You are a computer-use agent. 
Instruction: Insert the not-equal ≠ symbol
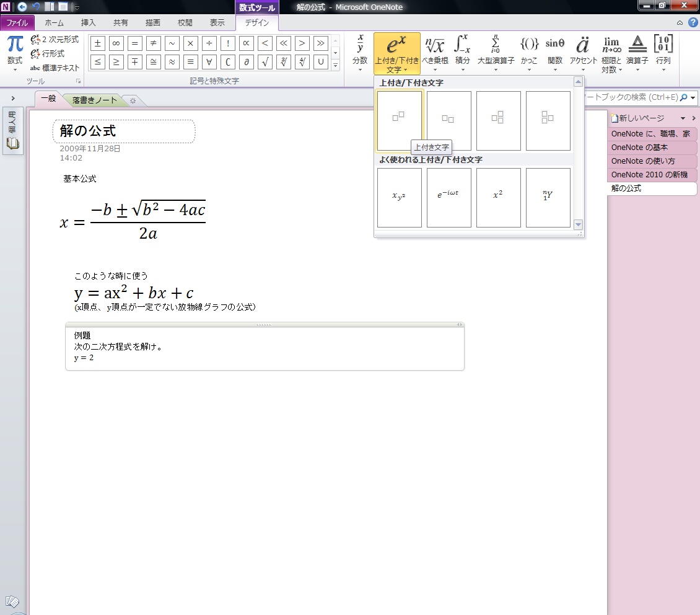153,43
